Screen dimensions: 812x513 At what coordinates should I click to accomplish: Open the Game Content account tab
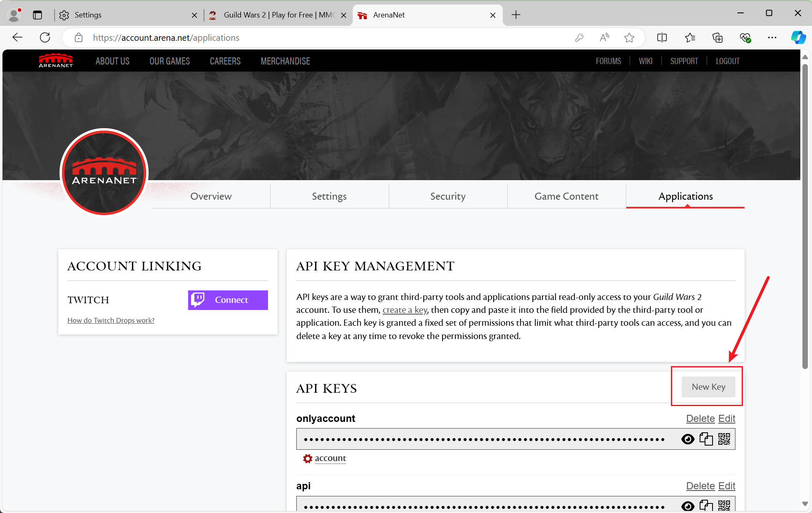(x=566, y=196)
